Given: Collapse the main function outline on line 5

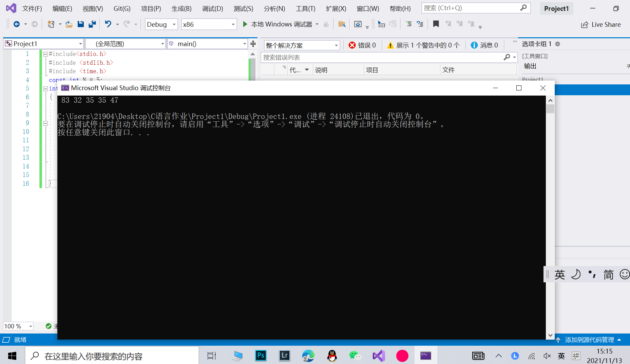Looking at the screenshot, I should click(x=45, y=88).
